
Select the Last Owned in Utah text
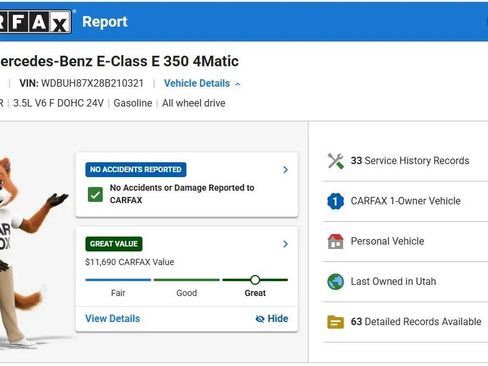coord(393,282)
